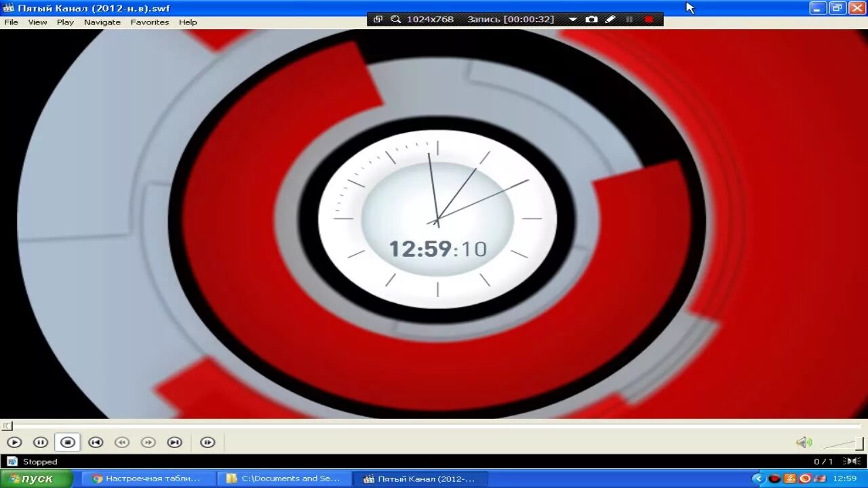
Task: Open the Navigate menu
Action: 102,22
